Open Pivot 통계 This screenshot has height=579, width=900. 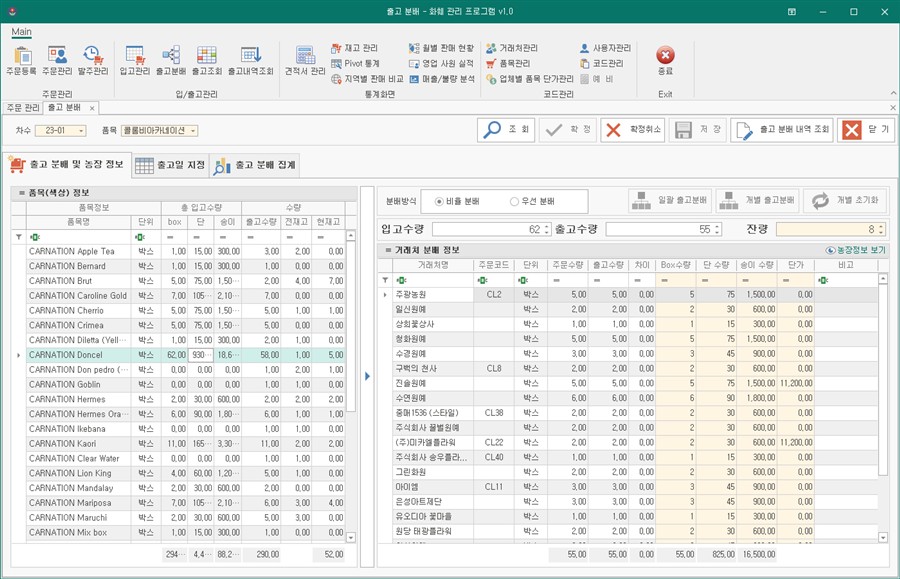coord(355,64)
